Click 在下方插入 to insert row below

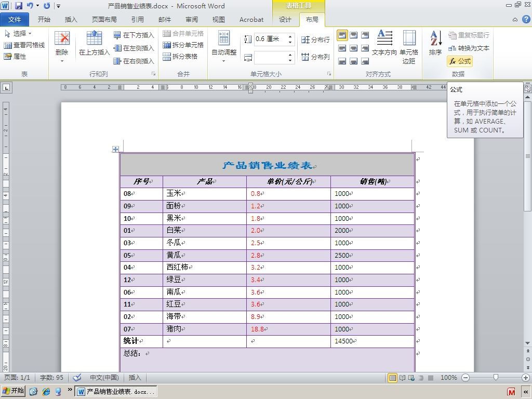[x=134, y=35]
